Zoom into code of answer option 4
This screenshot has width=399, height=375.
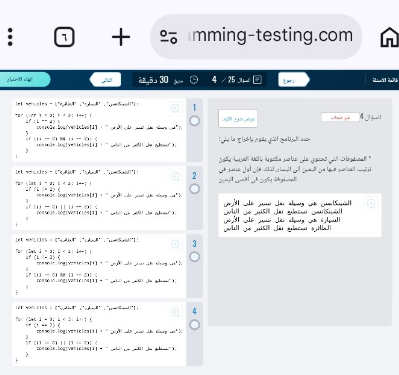point(175,312)
